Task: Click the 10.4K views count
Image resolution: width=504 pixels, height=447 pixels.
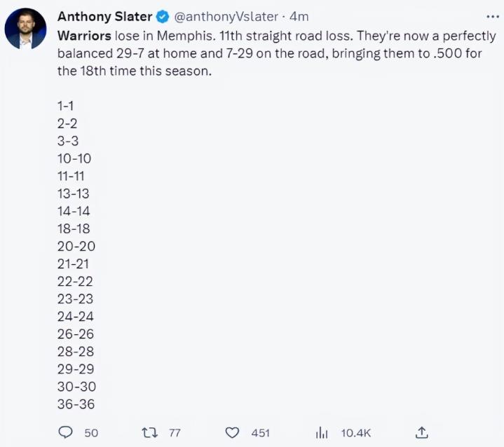Action: coord(357,433)
